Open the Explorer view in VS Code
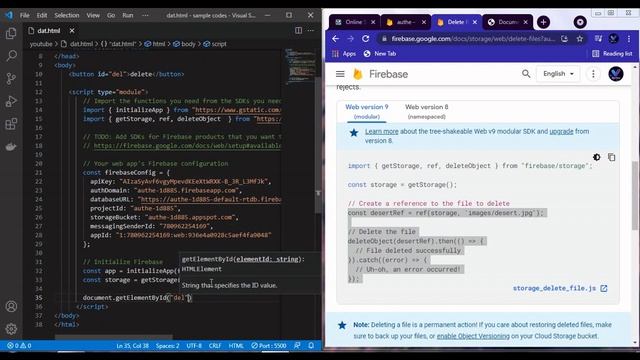640x360 pixels. click(11, 33)
